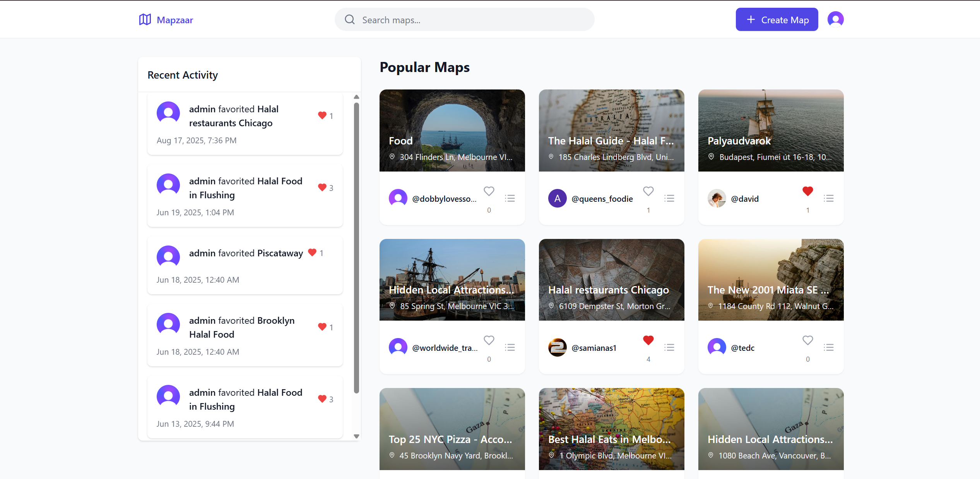The image size is (980, 479).
Task: Click '6109 Dempster St, Morton Gr...' address
Action: (615, 306)
